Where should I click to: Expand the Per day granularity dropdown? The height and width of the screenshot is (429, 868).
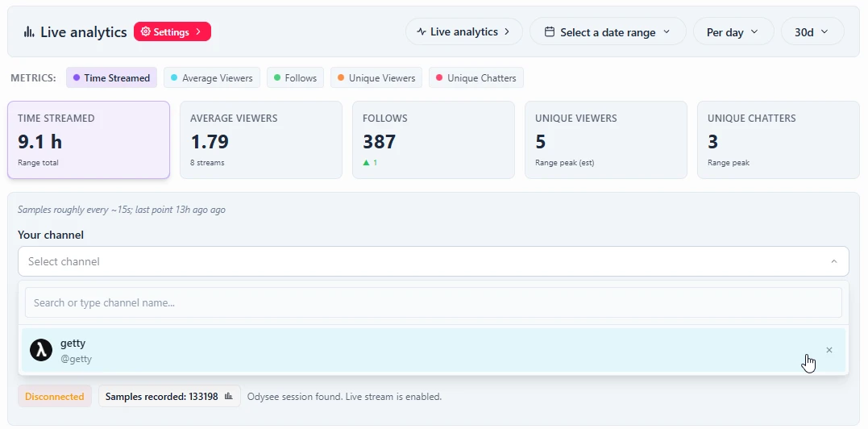[733, 31]
